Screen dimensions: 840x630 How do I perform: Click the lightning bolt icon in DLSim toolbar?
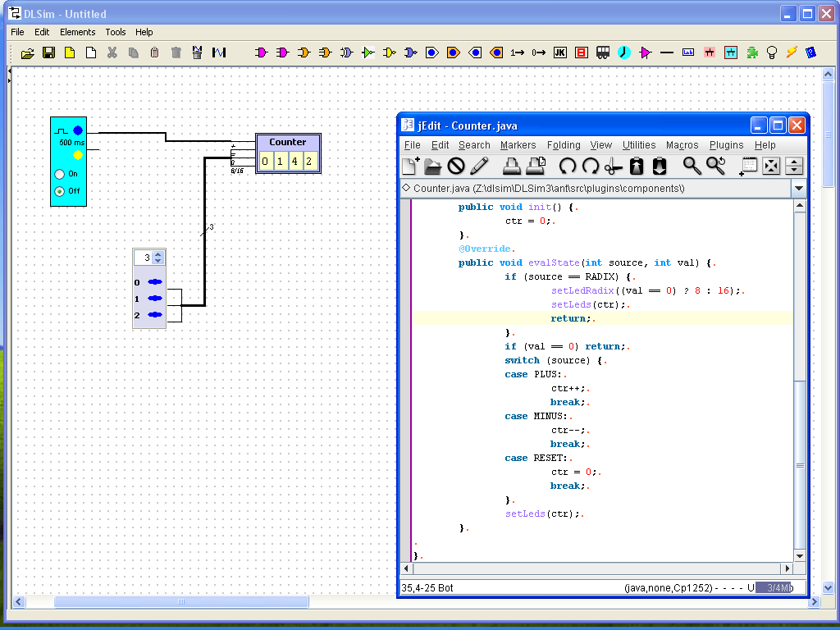click(792, 52)
